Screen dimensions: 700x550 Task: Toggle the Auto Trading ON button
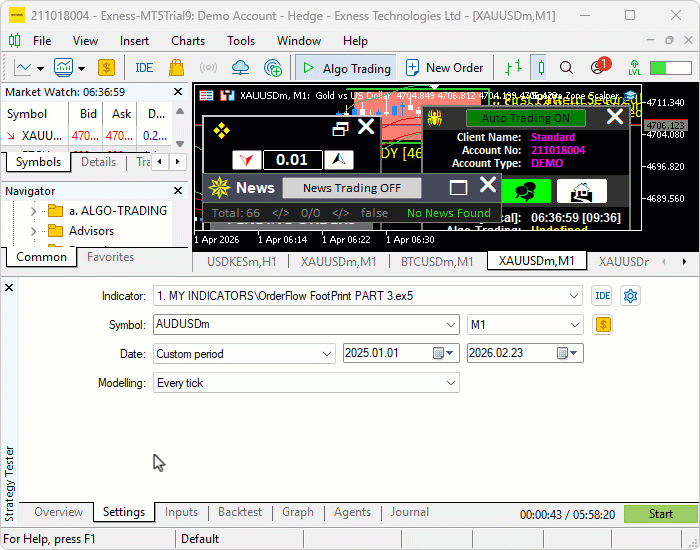(x=525, y=118)
